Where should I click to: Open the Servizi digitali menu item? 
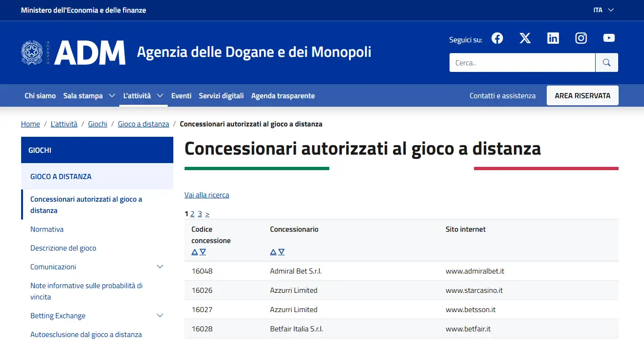[x=221, y=95]
